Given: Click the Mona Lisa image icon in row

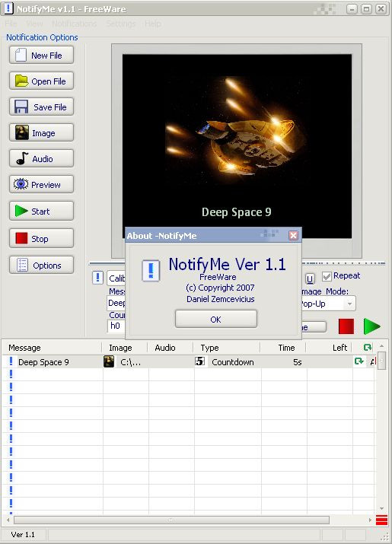Looking at the screenshot, I should pos(109,361).
